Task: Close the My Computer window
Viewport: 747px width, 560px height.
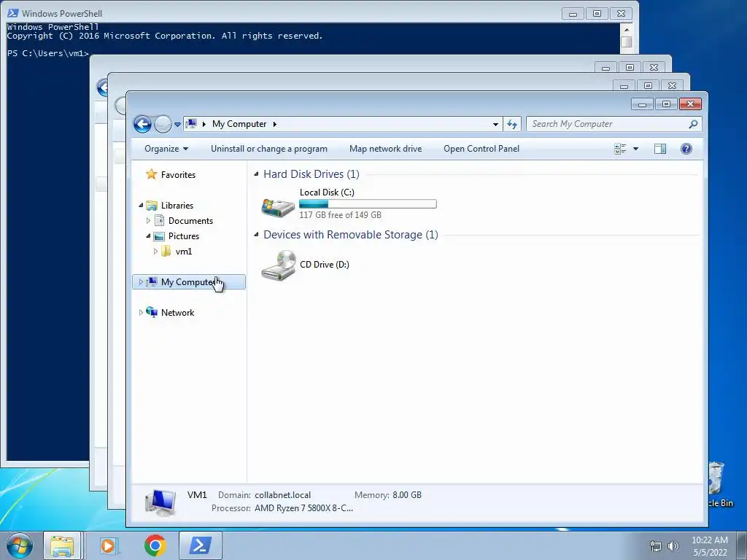Action: click(x=690, y=104)
